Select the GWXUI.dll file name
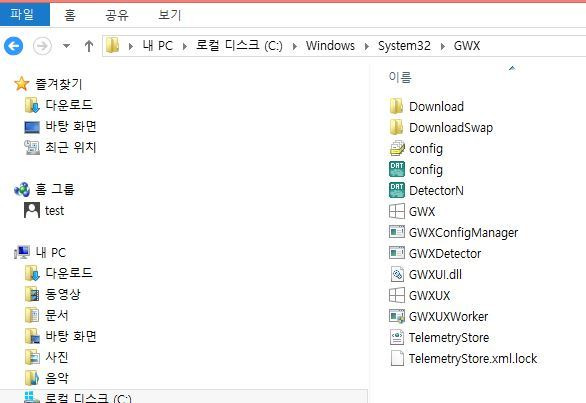Image resolution: width=586 pixels, height=403 pixels. 435,274
